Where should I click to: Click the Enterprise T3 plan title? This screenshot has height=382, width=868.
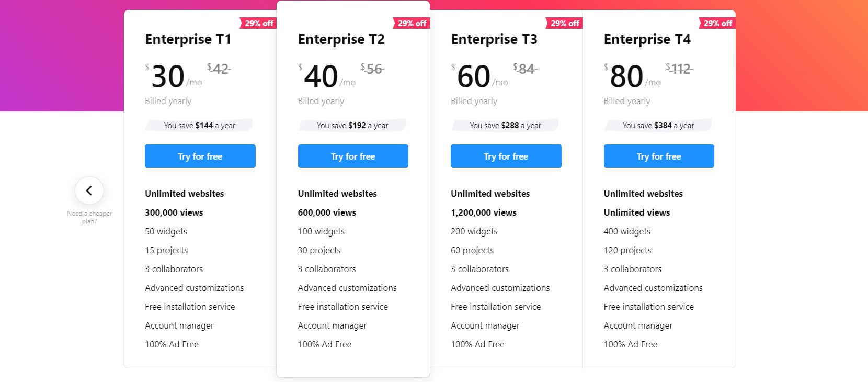click(x=494, y=39)
